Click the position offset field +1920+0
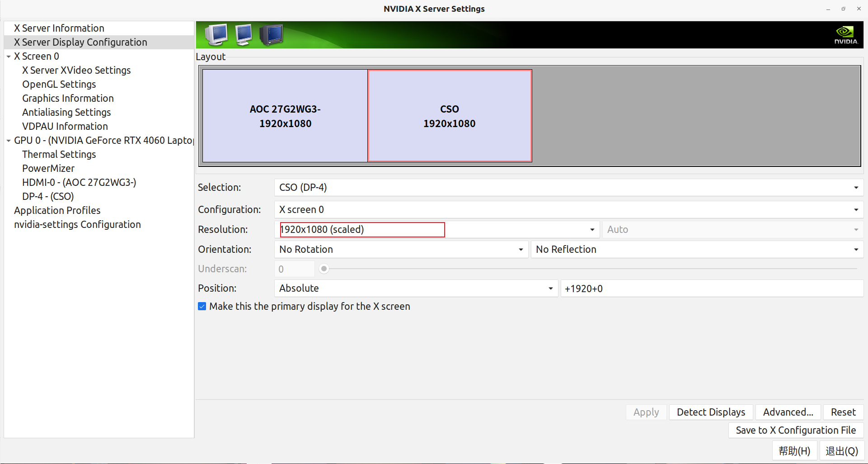The image size is (868, 464). point(712,288)
